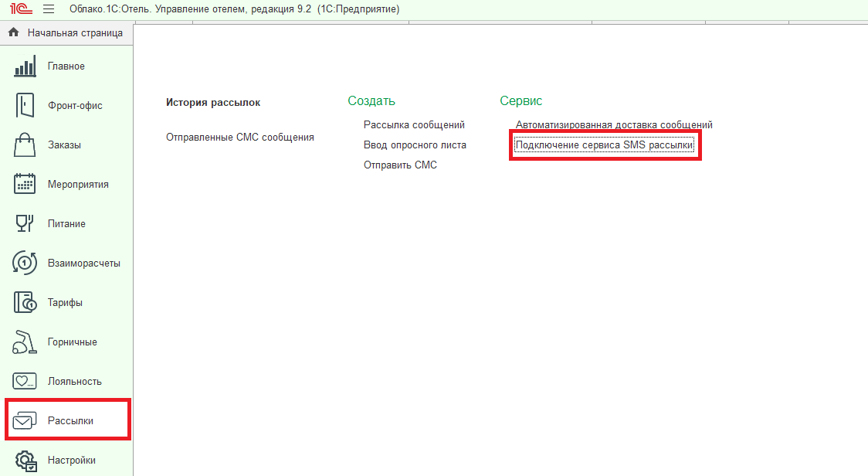Screen dimensions: 868x476
Task: Click the Рассылки envelope icon
Action: [25, 420]
